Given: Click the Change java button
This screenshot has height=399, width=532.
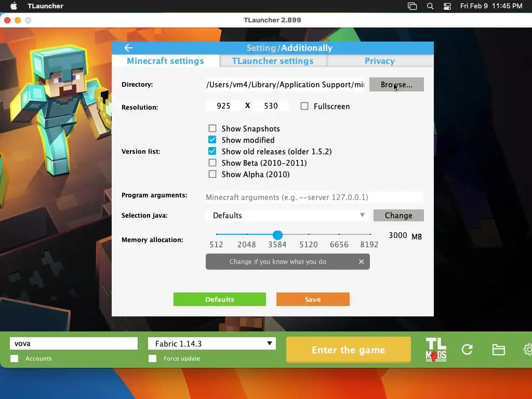Looking at the screenshot, I should 398,216.
